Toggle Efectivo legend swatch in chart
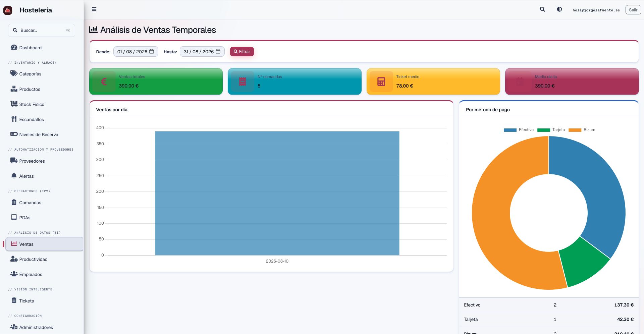 click(510, 130)
